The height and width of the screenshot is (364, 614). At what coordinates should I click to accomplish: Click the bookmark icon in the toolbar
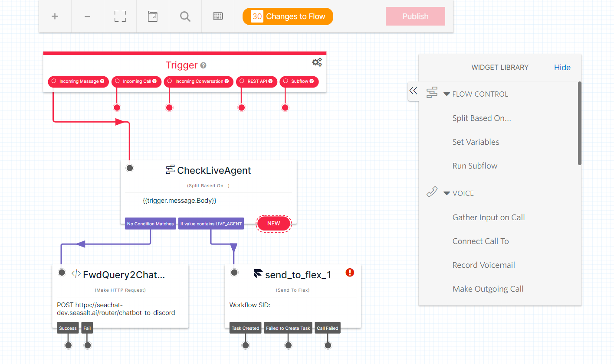(152, 16)
